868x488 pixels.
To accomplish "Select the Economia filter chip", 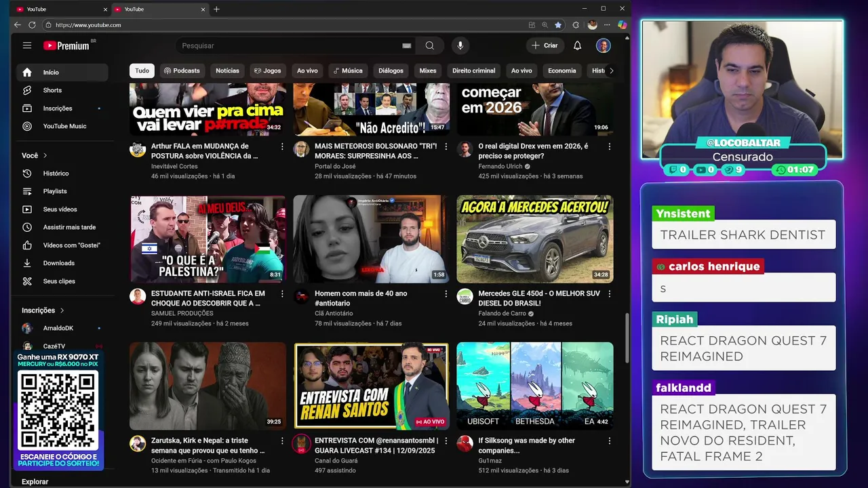I will (x=562, y=70).
